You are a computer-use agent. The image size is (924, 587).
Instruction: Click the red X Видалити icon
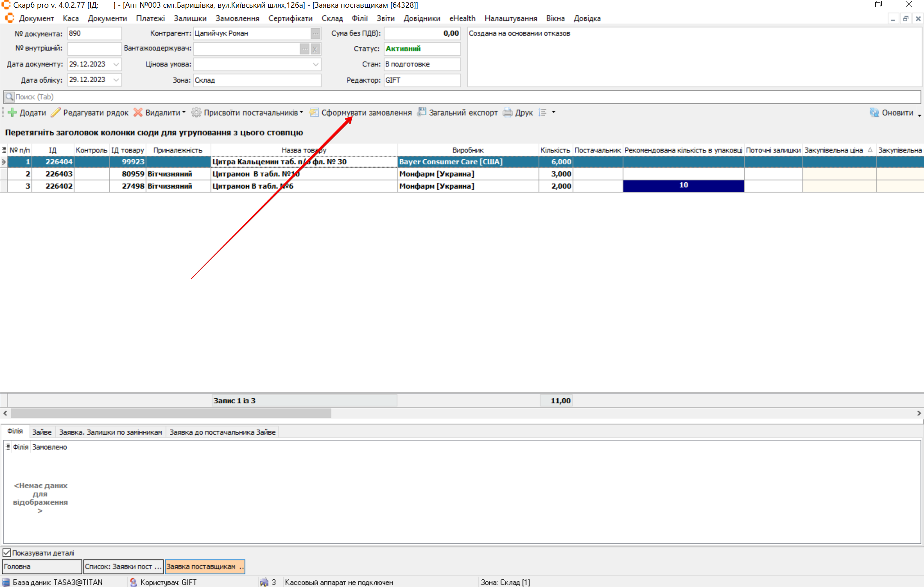(x=138, y=113)
